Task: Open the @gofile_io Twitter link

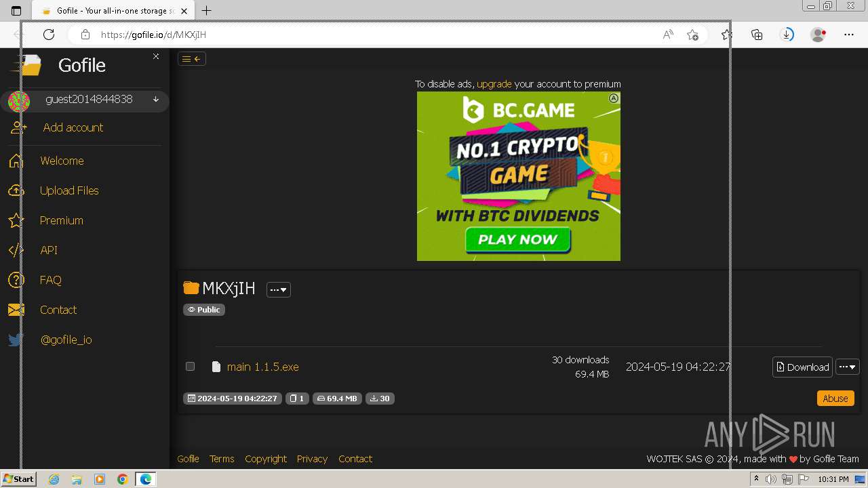Action: click(66, 340)
